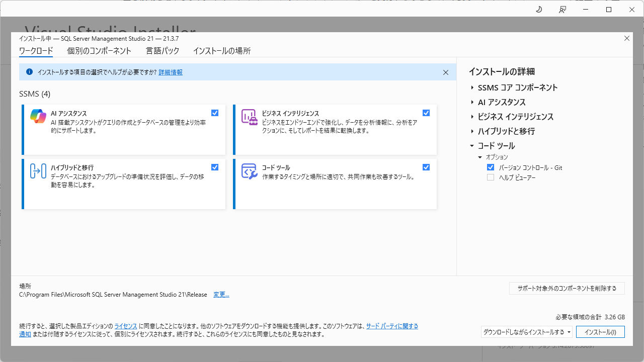The width and height of the screenshot is (644, 362).
Task: Switch to the 個別のコンポーネント tab
Action: 99,51
